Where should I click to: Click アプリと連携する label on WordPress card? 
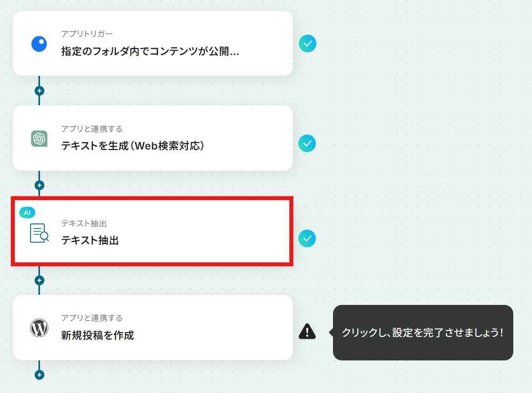[92, 318]
